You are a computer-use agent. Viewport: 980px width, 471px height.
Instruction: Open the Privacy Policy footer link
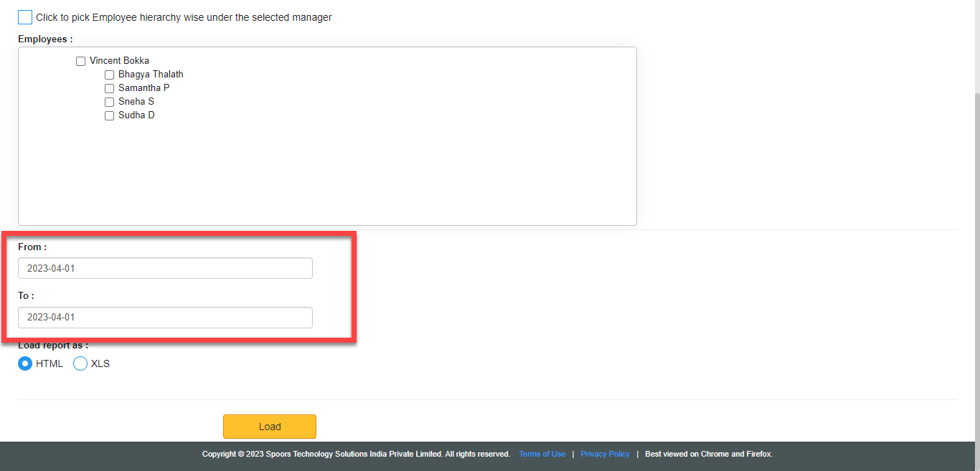[605, 454]
